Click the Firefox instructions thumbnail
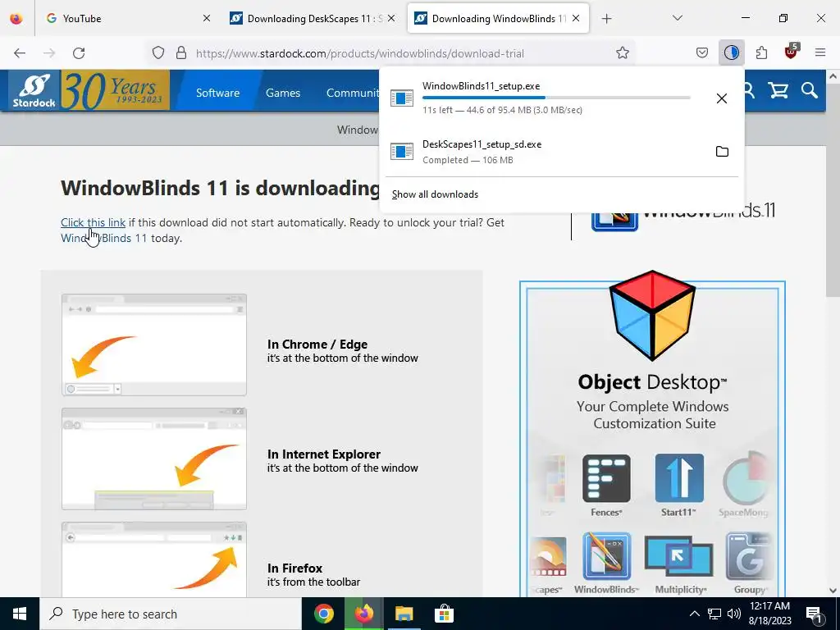 (154, 559)
